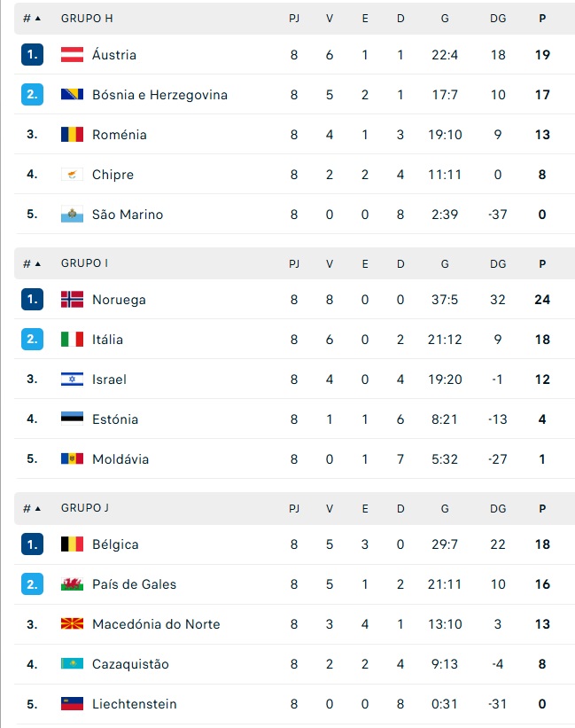Screen dimensions: 575x728
Task: Click the Liechtenstein flag icon
Action: click(72, 704)
